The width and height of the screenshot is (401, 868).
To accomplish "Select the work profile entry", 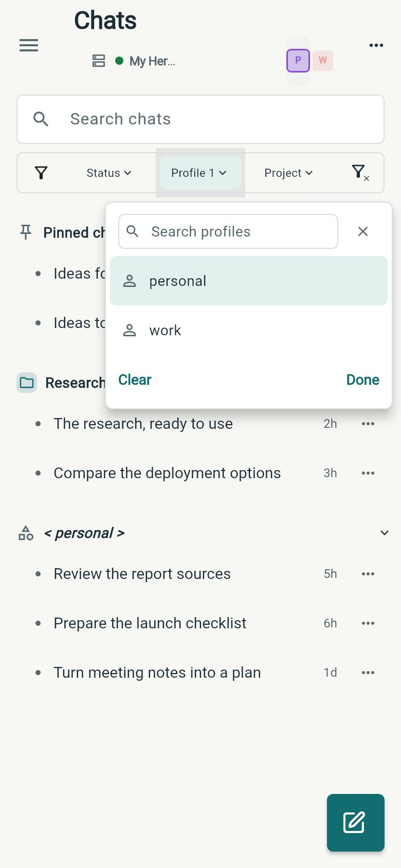I will tap(249, 330).
